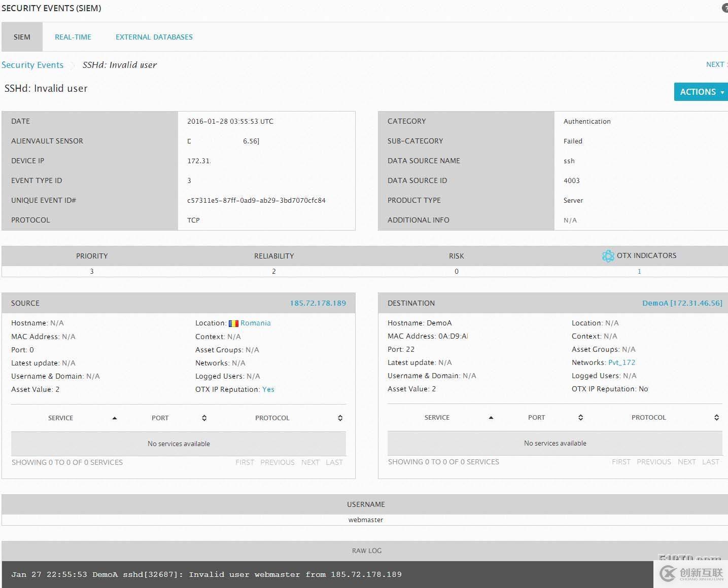Open the EXTERNAL DATABASES tab
This screenshot has width=728, height=588.
pos(154,37)
